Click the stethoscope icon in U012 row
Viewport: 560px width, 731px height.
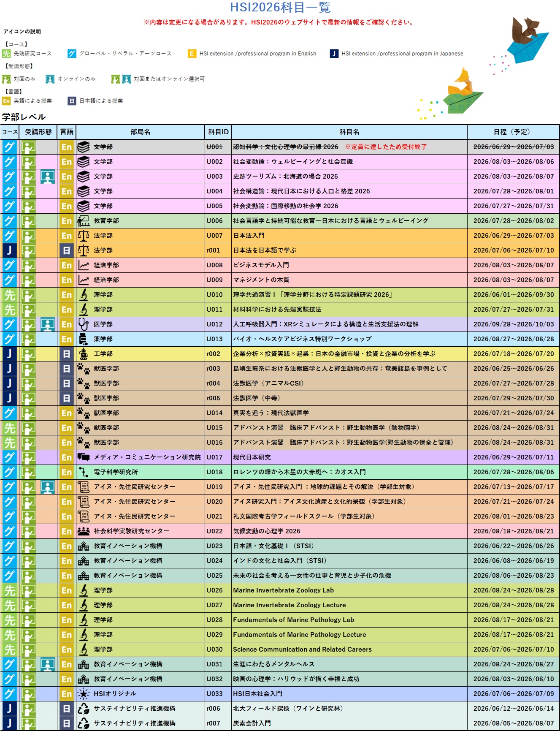pos(84,324)
